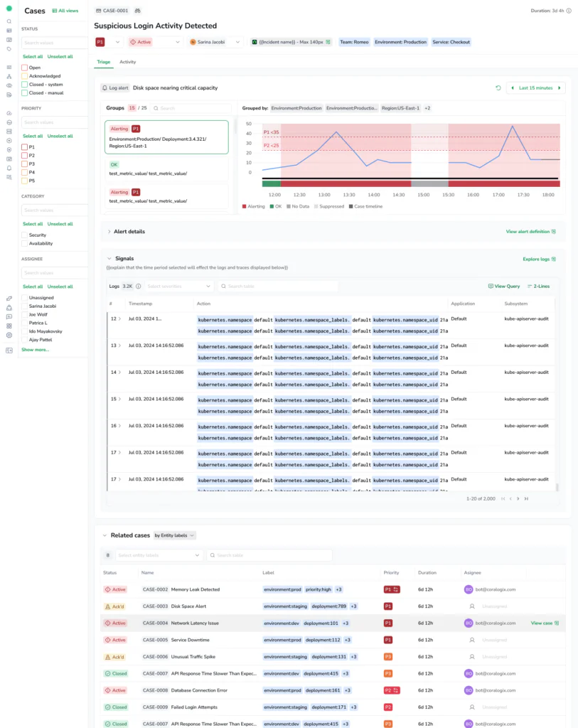Click the refresh icon near time range
Image resolution: width=578 pixels, height=728 pixels.
tap(498, 88)
